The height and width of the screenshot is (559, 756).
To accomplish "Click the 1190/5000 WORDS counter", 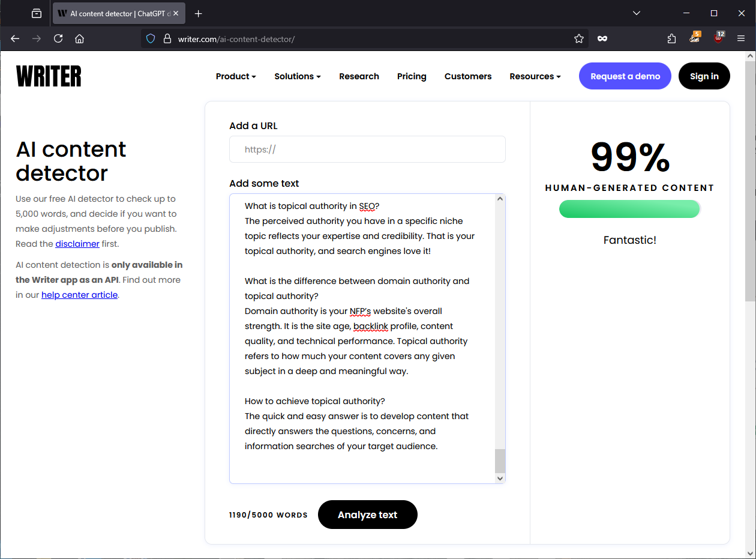I will tap(268, 515).
